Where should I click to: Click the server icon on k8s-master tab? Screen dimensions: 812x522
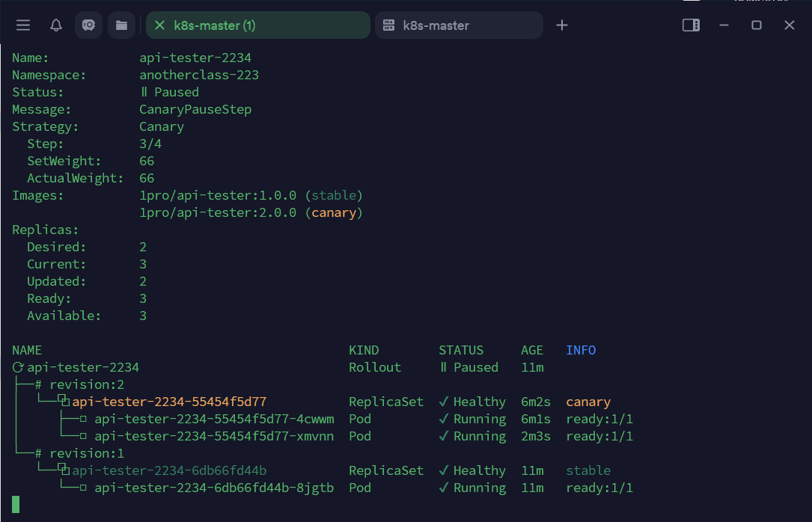tap(388, 25)
